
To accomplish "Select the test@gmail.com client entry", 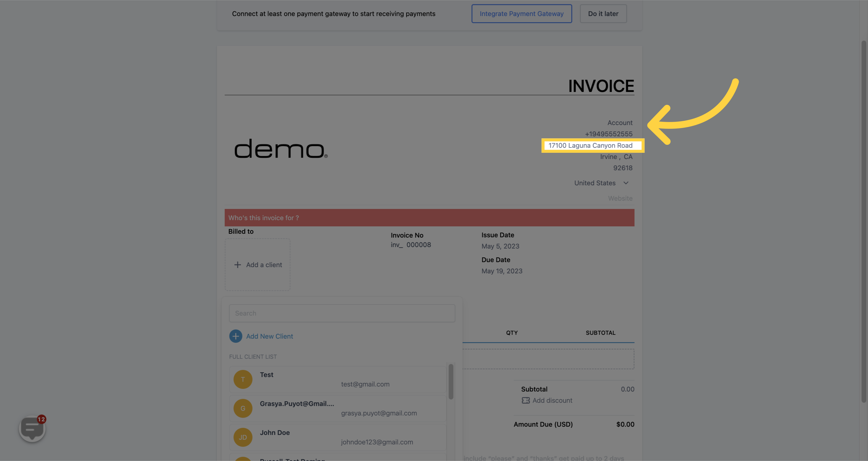I will pos(365,384).
